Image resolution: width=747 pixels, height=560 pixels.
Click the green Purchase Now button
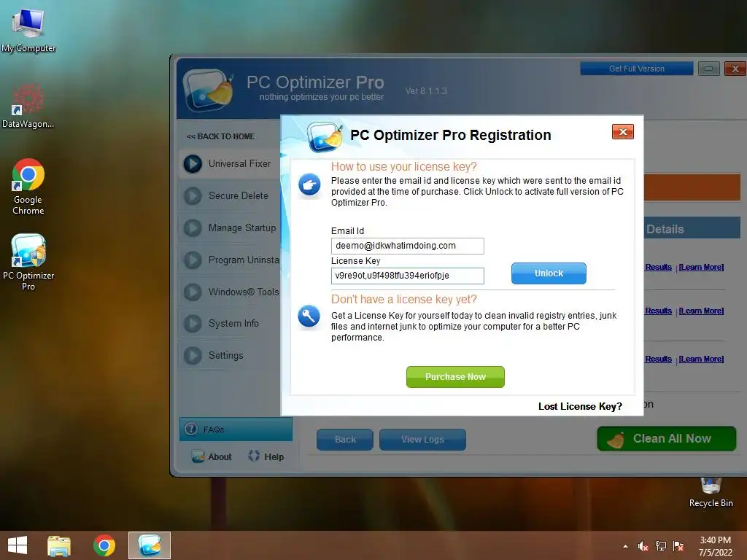click(x=455, y=377)
